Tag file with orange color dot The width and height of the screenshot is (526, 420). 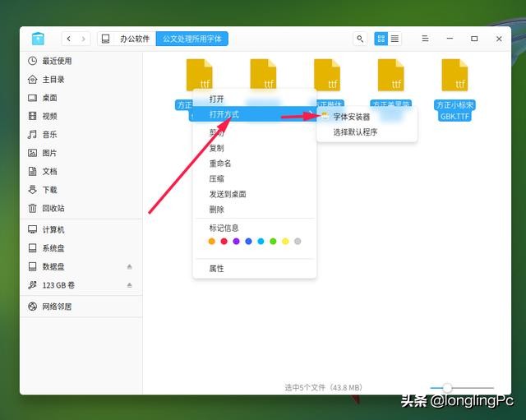click(212, 242)
